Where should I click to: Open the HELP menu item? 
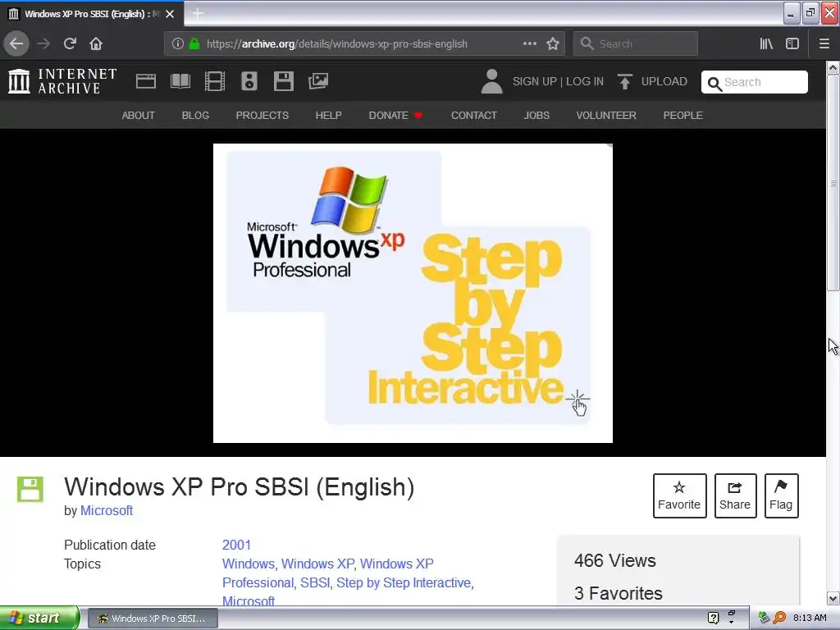coord(328,115)
